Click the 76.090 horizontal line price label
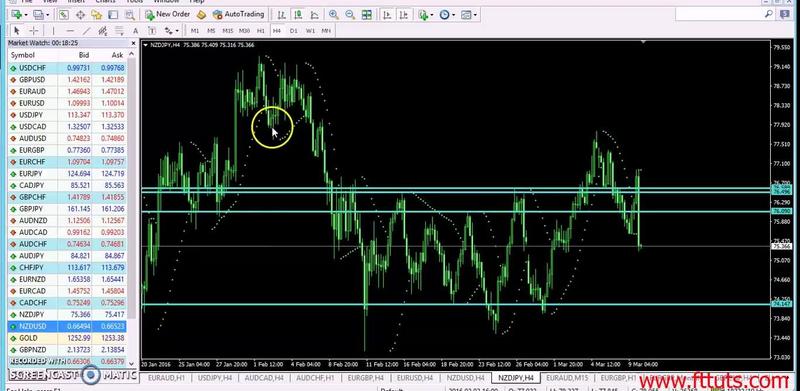The width and height of the screenshot is (800, 391). [x=782, y=211]
